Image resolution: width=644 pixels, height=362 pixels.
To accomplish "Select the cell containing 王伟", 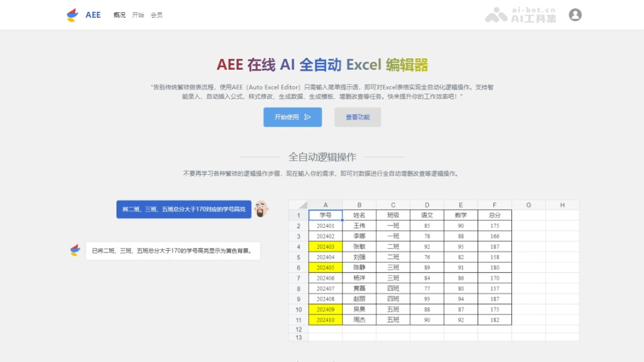I will (x=360, y=225).
